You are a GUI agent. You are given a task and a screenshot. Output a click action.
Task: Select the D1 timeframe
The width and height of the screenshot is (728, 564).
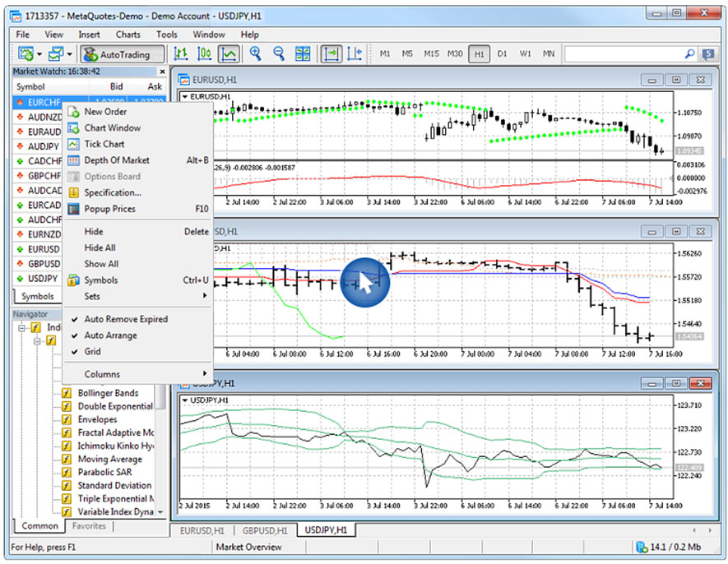click(x=503, y=53)
